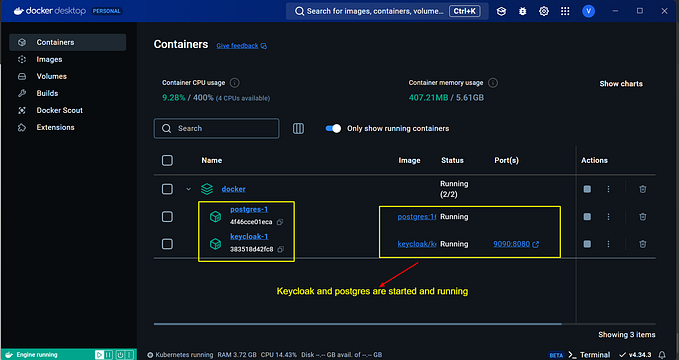Click the Port(s) column header

[x=506, y=160]
